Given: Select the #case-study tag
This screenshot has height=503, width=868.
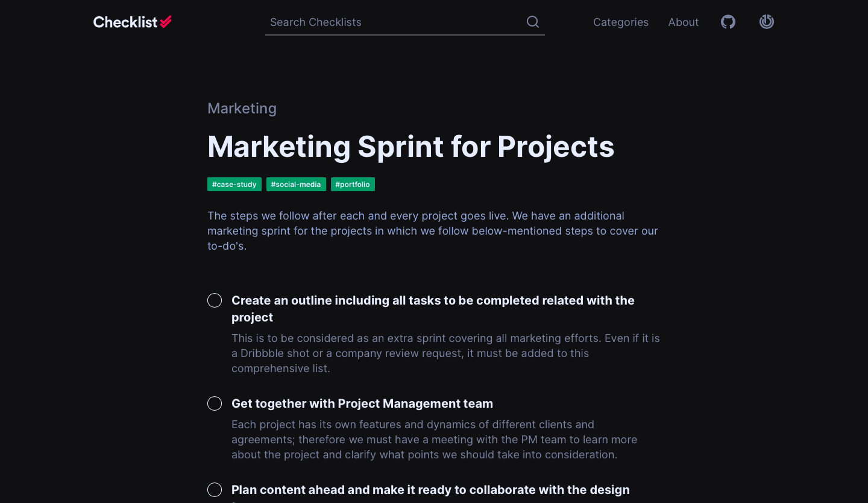Looking at the screenshot, I should 234,185.
